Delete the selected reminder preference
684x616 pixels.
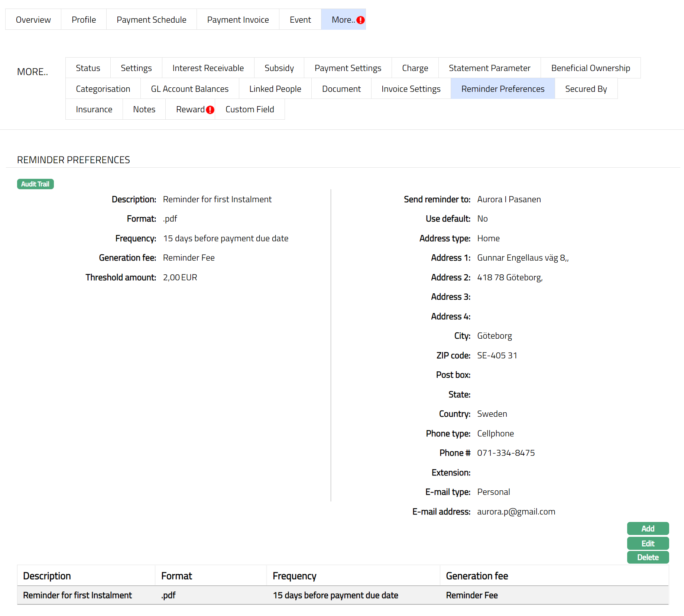648,557
